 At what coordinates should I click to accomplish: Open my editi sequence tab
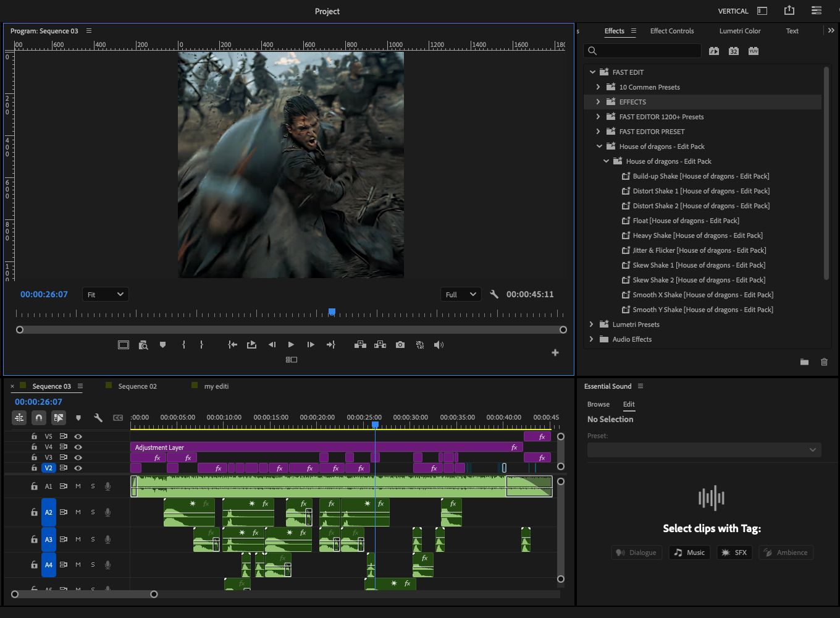click(x=216, y=386)
